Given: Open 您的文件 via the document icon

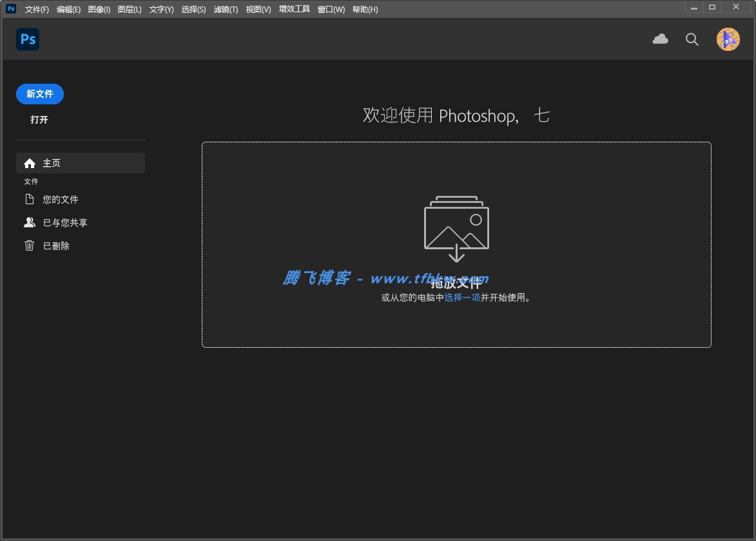Looking at the screenshot, I should tap(30, 199).
